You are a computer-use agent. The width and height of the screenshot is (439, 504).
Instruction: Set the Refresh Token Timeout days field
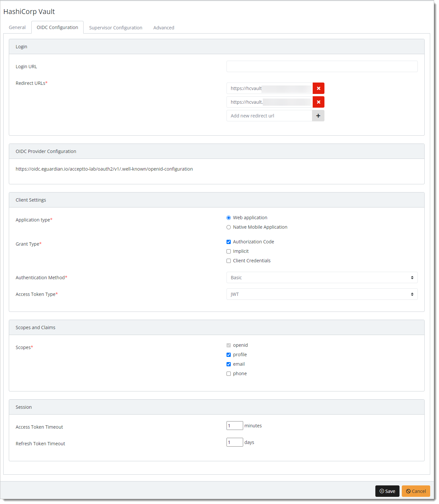tap(235, 442)
